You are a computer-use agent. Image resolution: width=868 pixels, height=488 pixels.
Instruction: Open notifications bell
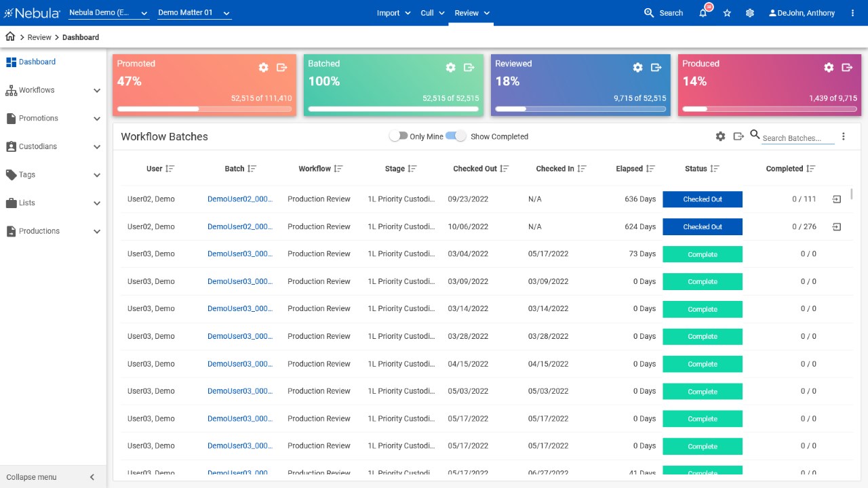(x=703, y=13)
